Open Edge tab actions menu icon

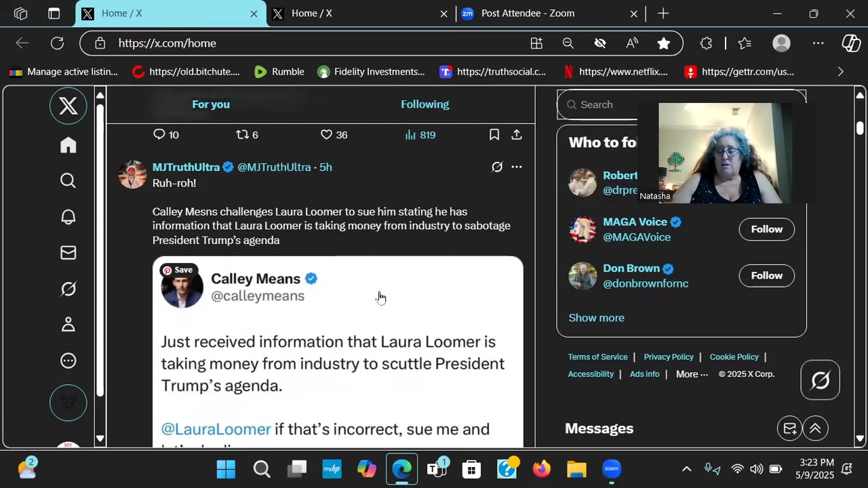[54, 14]
